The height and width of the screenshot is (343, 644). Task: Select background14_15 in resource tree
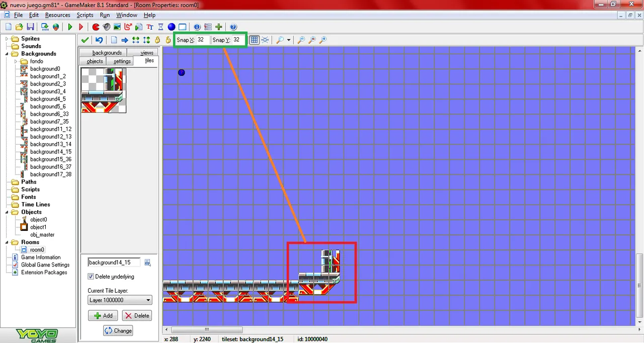pyautogui.click(x=50, y=152)
